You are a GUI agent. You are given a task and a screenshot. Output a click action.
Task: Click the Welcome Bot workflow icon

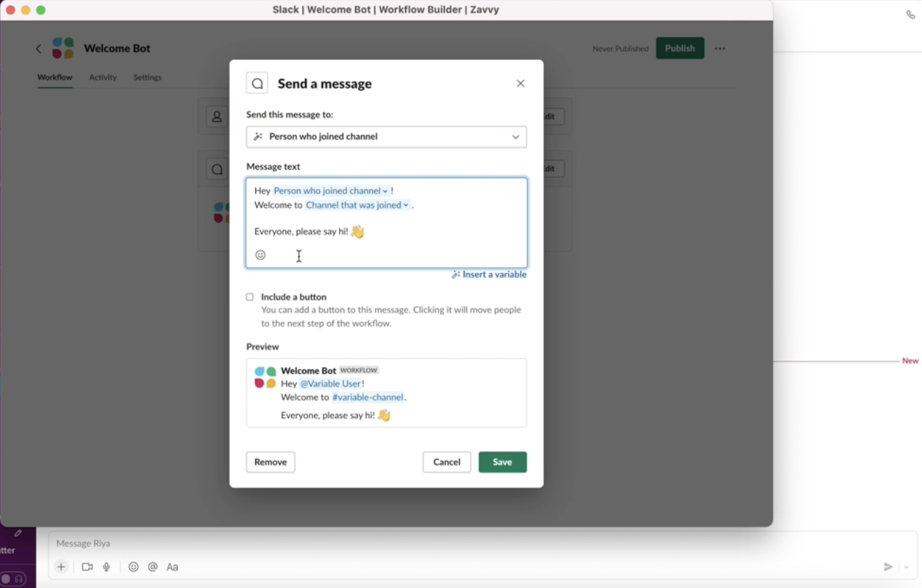pyautogui.click(x=63, y=48)
